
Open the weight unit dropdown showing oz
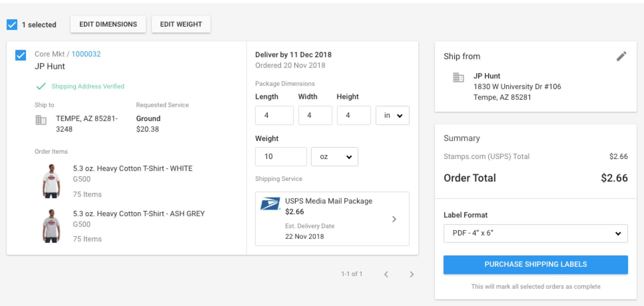pyautogui.click(x=334, y=157)
